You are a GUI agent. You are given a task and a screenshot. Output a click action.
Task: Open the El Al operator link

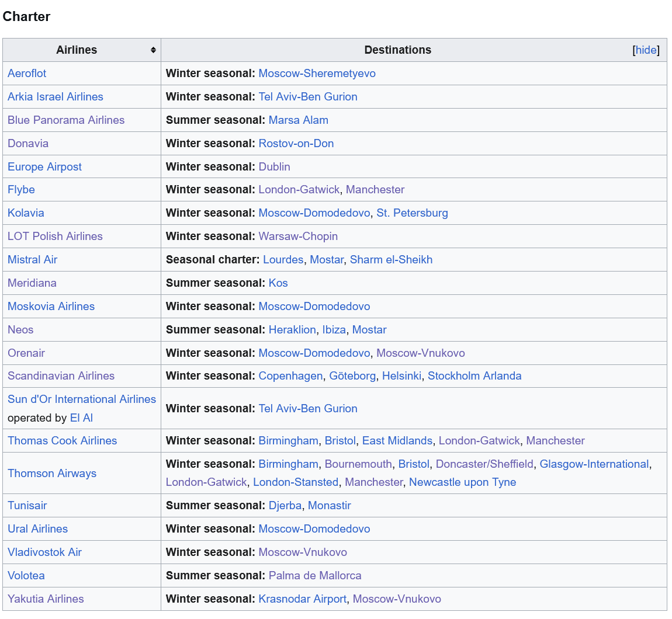(81, 418)
